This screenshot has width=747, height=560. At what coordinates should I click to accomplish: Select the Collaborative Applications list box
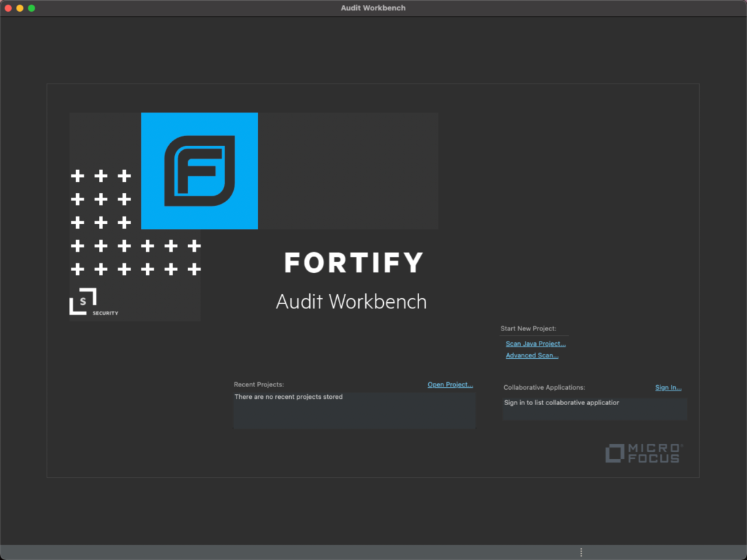595,409
